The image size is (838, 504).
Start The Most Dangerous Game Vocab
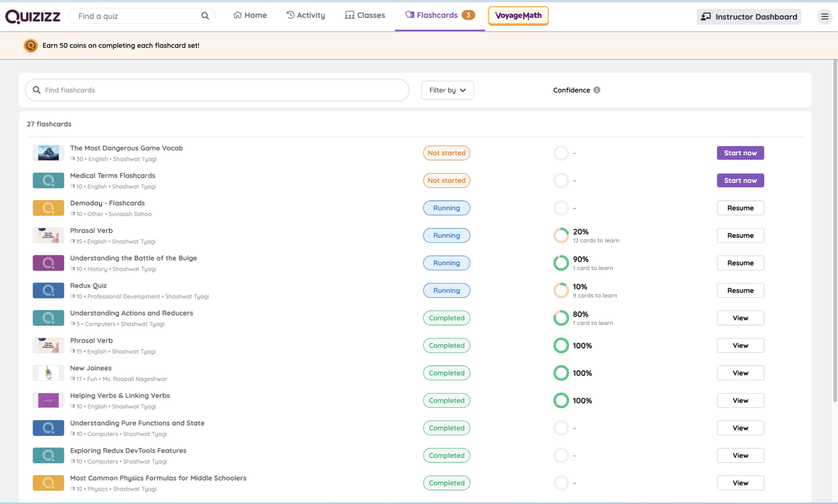pos(740,153)
